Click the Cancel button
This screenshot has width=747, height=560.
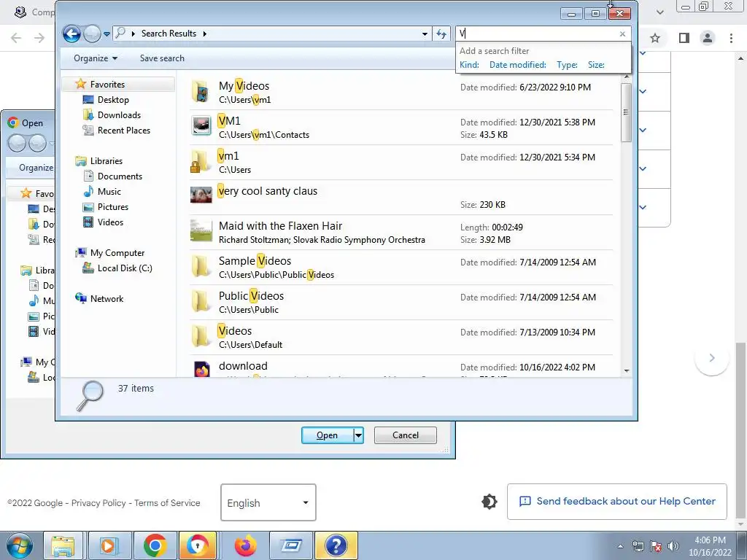point(406,435)
